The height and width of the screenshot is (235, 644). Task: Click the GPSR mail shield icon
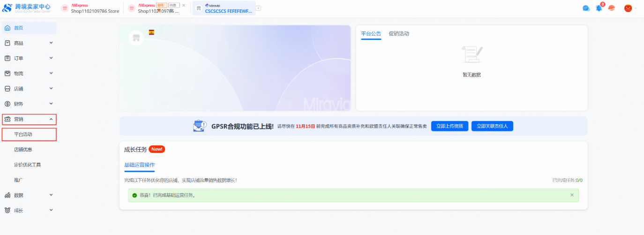(x=200, y=126)
